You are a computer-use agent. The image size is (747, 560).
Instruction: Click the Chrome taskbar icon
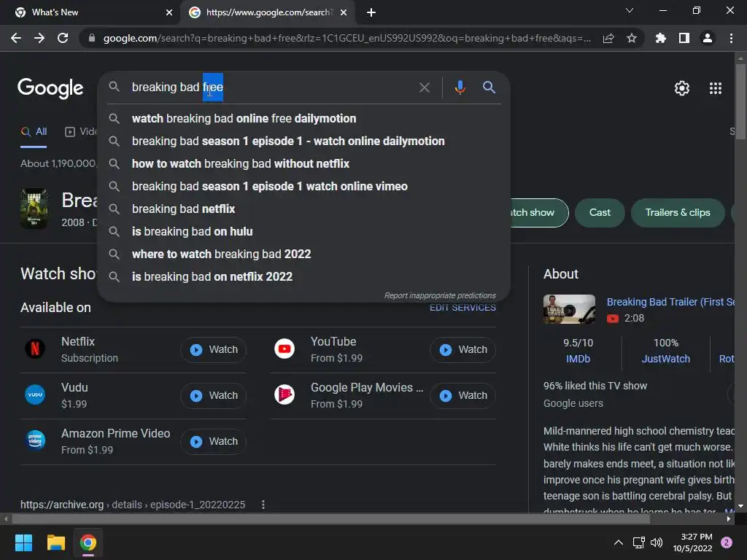pyautogui.click(x=88, y=542)
